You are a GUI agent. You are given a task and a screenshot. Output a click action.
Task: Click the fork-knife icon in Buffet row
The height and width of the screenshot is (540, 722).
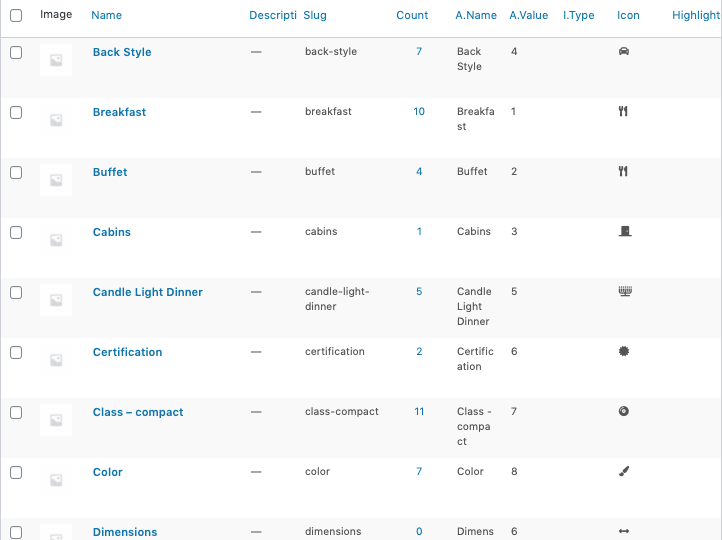click(623, 171)
